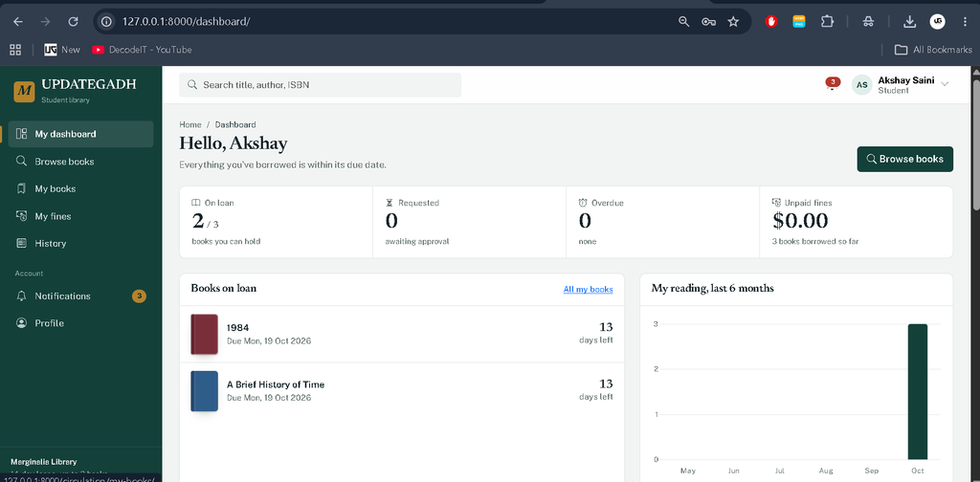
Task: Focus the Search title, author, ISBN field
Action: [320, 85]
